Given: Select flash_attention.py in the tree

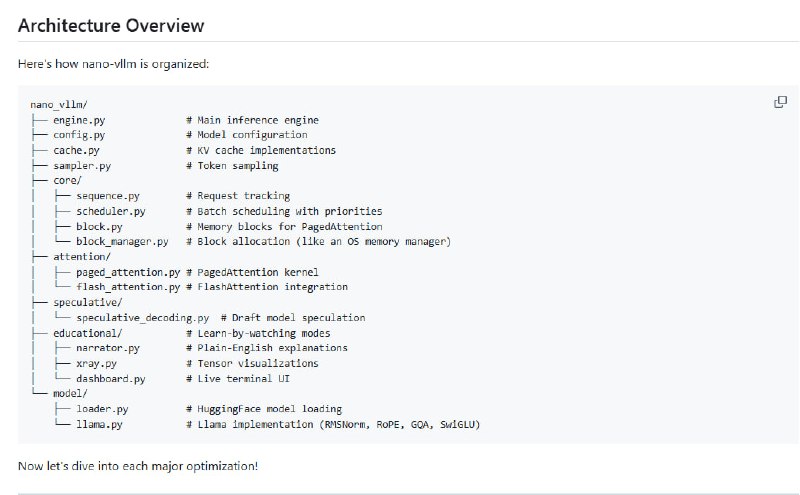Looking at the screenshot, I should click(127, 287).
